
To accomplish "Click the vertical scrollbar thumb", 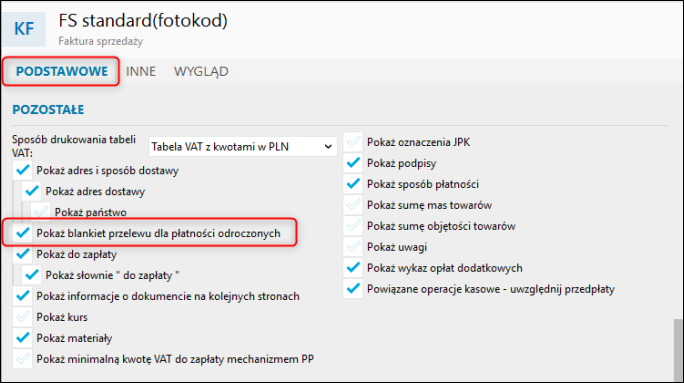I will 677,349.
